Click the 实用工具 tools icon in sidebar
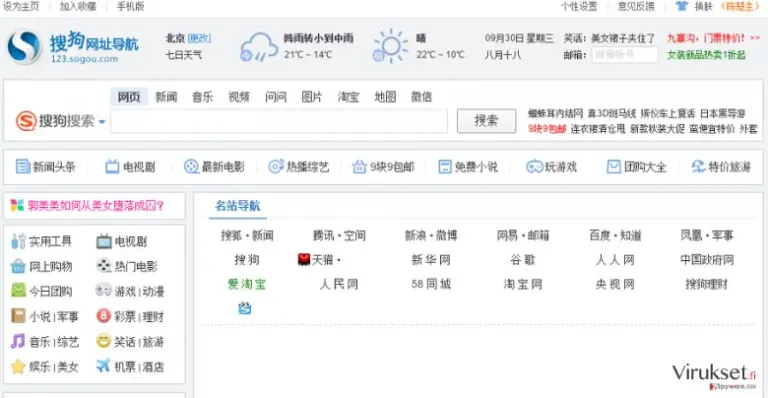768x398 pixels. coord(18,241)
